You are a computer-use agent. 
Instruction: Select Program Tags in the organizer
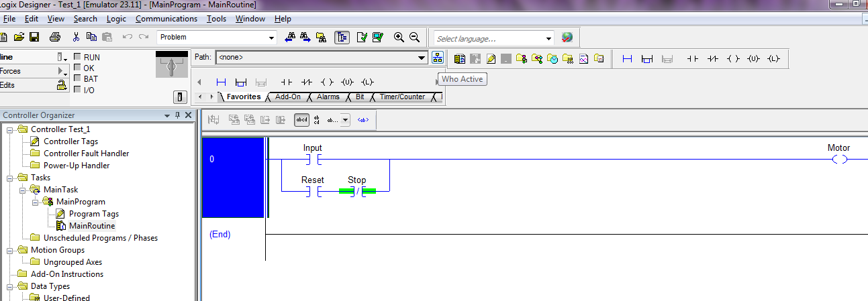click(x=93, y=214)
